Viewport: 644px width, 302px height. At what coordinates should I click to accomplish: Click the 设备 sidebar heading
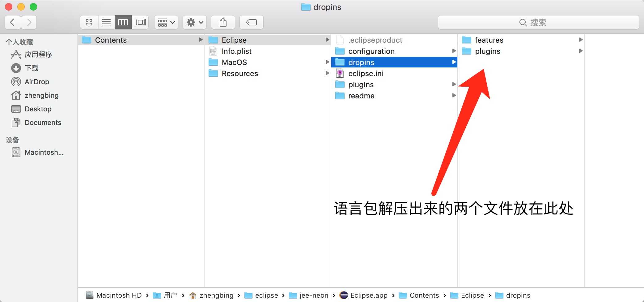12,140
